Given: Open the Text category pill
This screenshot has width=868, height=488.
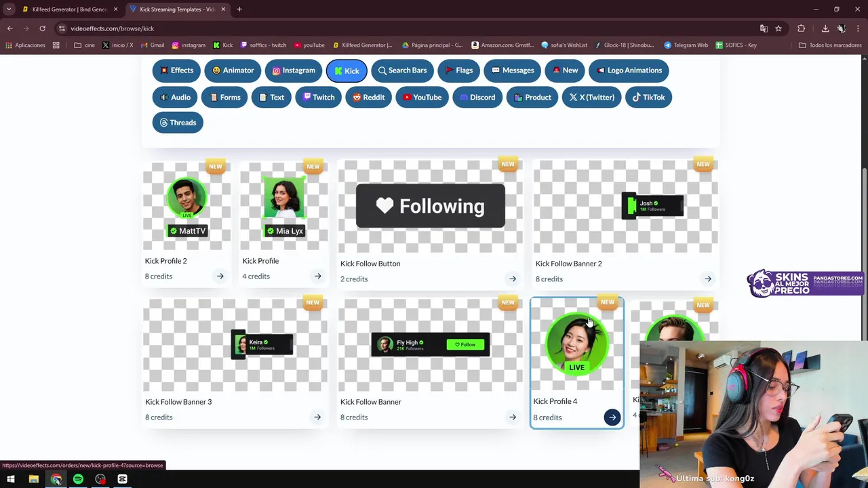Looking at the screenshot, I should (x=271, y=98).
